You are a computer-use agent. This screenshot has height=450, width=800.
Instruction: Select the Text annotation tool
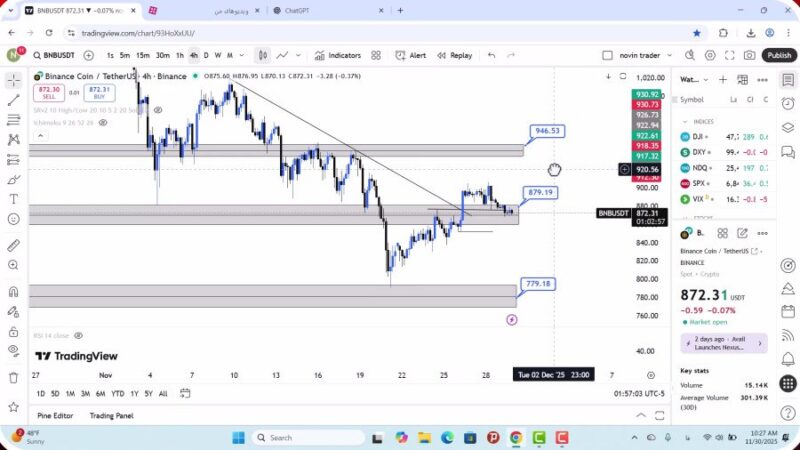coord(13,199)
